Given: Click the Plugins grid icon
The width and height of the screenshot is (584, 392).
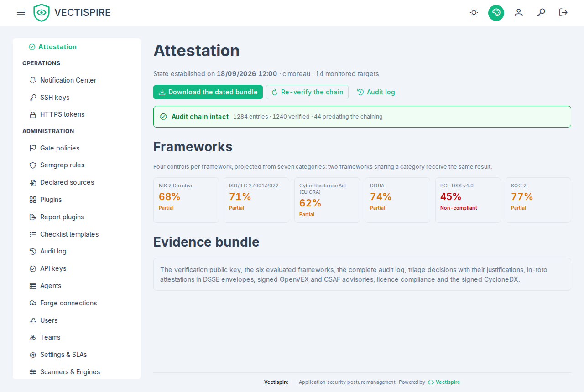Looking at the screenshot, I should coord(33,200).
